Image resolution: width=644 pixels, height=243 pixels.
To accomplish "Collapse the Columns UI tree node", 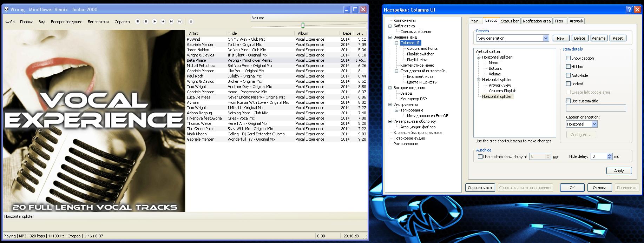I will point(396,43).
